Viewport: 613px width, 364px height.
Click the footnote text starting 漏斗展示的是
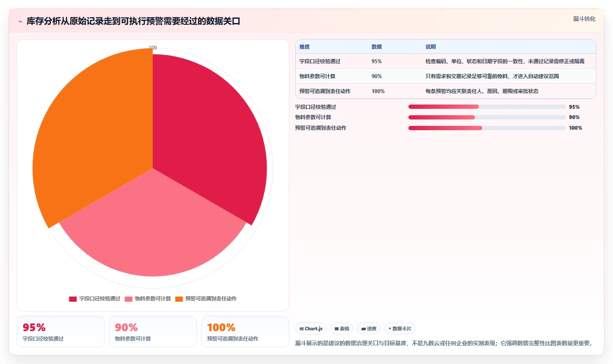(445, 343)
